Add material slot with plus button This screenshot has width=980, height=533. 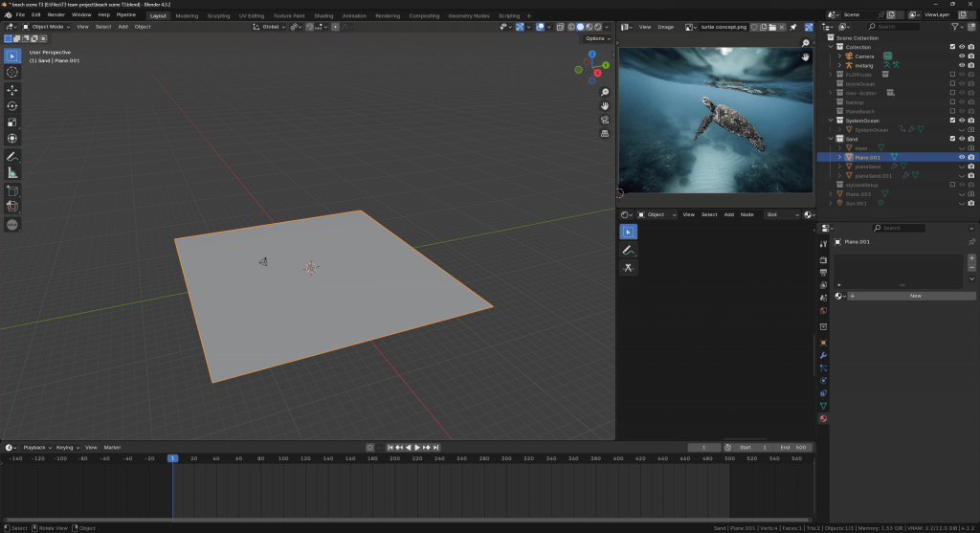971,257
